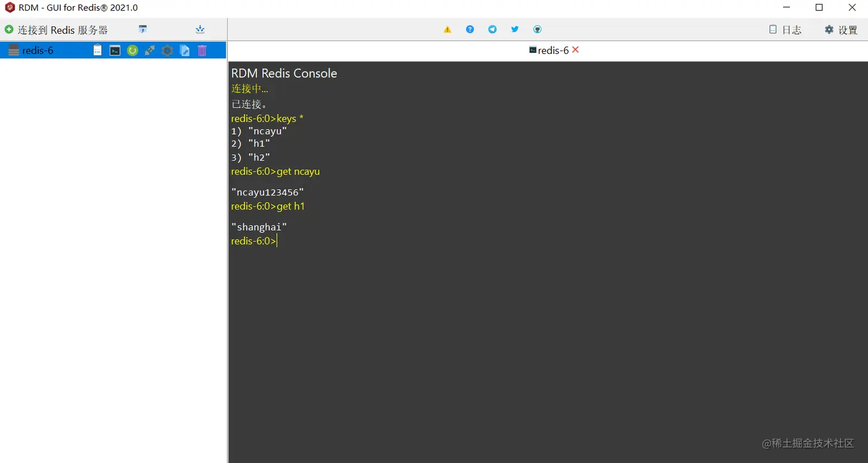Close the redis-6 console tab
Screen dimensions: 868x463
click(x=576, y=50)
